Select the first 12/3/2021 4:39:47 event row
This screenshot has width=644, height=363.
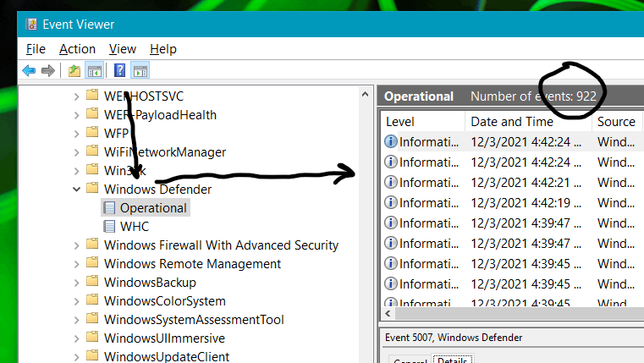(x=513, y=223)
